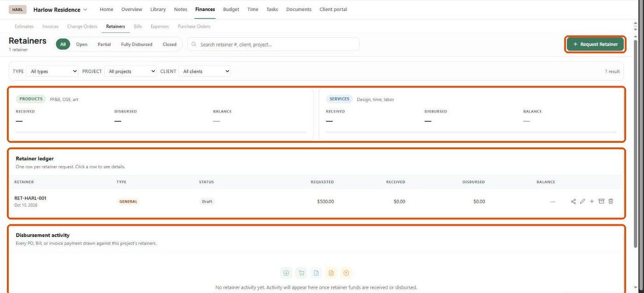Open the Library tab
Image resolution: width=644 pixels, height=293 pixels.
[x=158, y=9]
